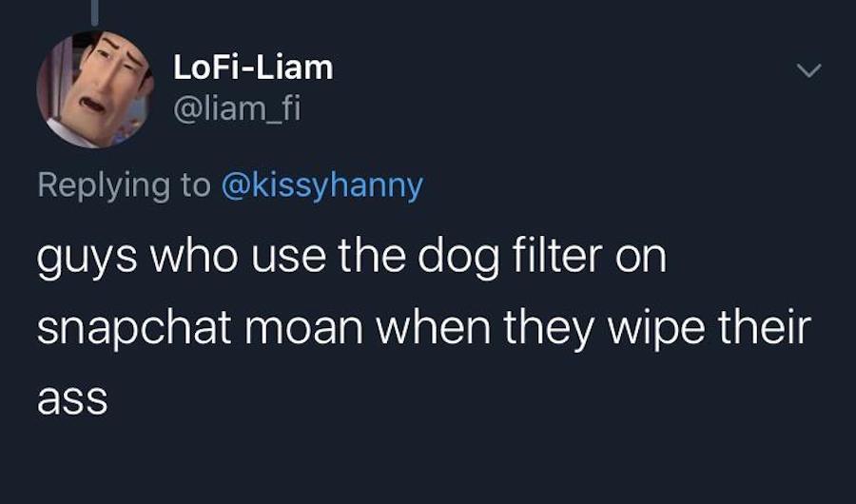Click the word 'snapchat' in the tweet
The height and width of the screenshot is (504, 856).
134,329
